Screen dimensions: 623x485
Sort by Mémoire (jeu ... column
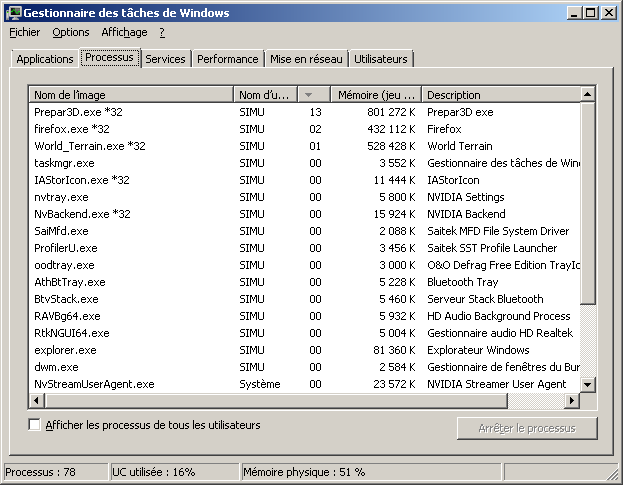[x=376, y=95]
